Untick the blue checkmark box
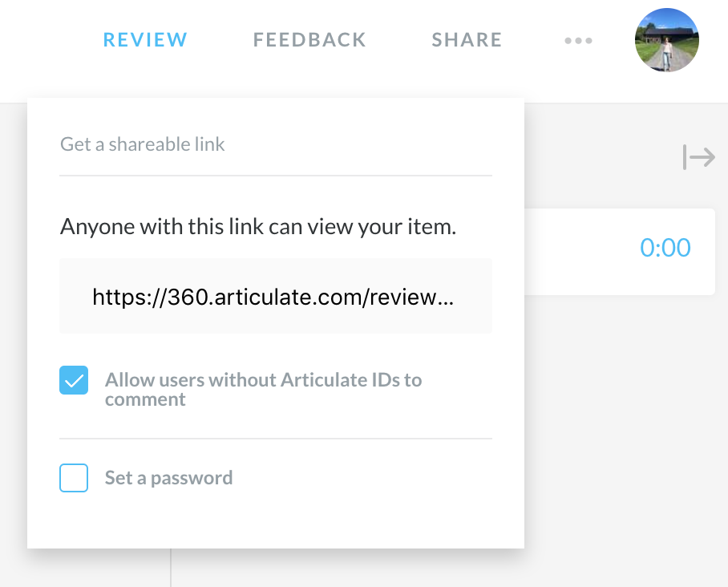728x587 pixels. (x=74, y=380)
